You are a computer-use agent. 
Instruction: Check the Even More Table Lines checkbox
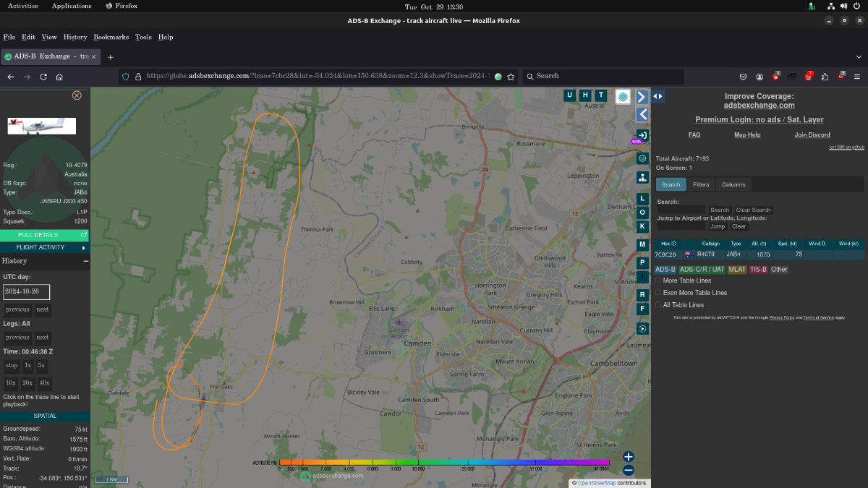coord(658,293)
